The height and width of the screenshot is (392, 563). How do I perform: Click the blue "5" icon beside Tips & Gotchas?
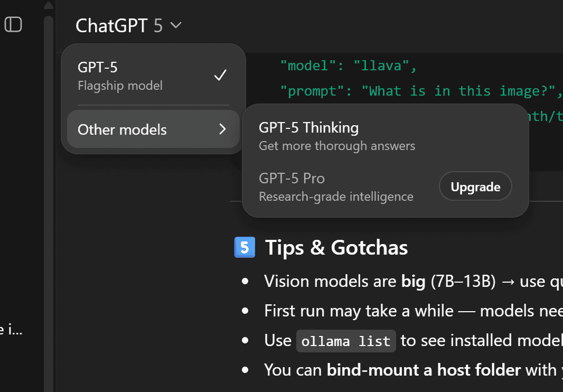point(245,247)
